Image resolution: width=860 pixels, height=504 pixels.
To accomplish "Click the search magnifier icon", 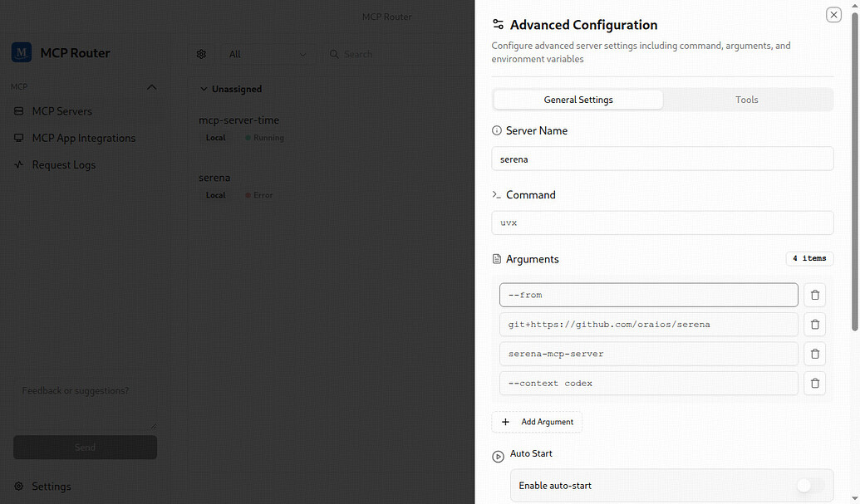I will (x=334, y=54).
